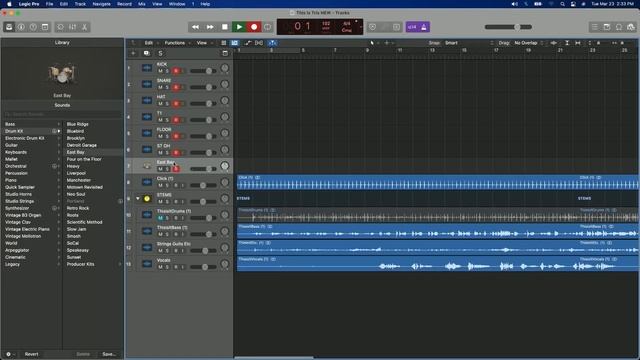Open the Snap mode dropdown set to Smart
This screenshot has width=640, height=360.
point(469,43)
